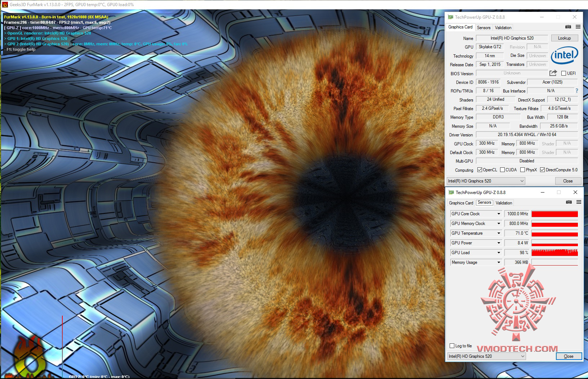Click the Shaders field 24 Unified
Viewport: 588px width, 379px height.
[x=495, y=99]
